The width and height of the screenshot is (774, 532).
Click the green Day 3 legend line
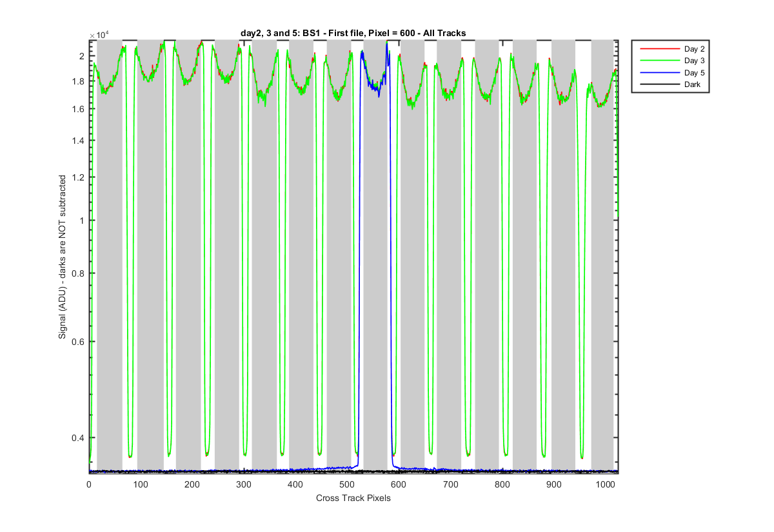point(659,61)
